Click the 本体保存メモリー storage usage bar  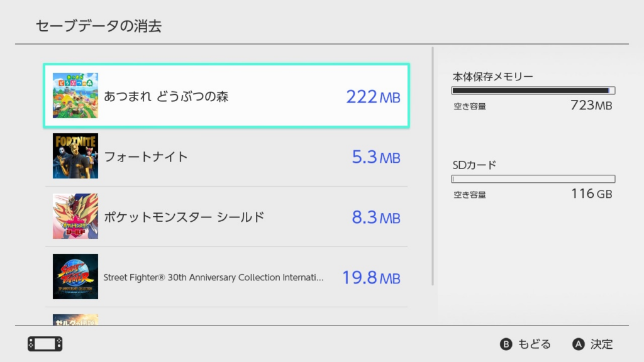[x=533, y=90]
